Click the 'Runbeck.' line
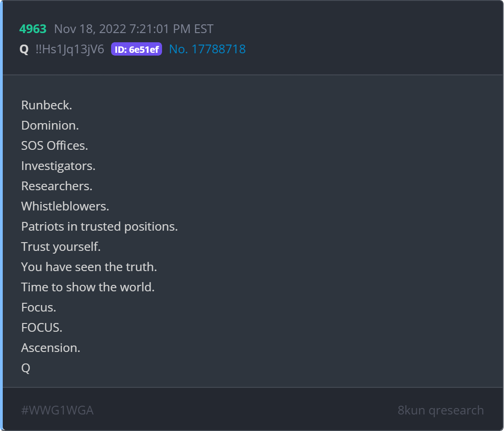 click(47, 105)
